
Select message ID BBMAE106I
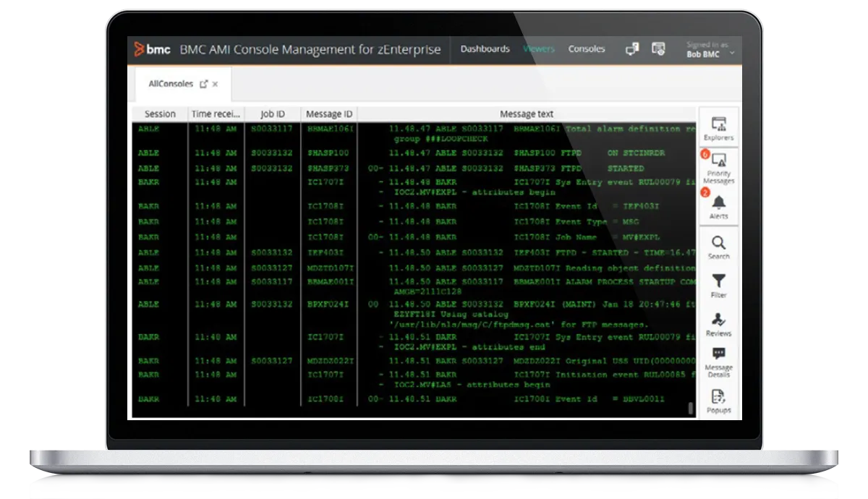(x=330, y=129)
